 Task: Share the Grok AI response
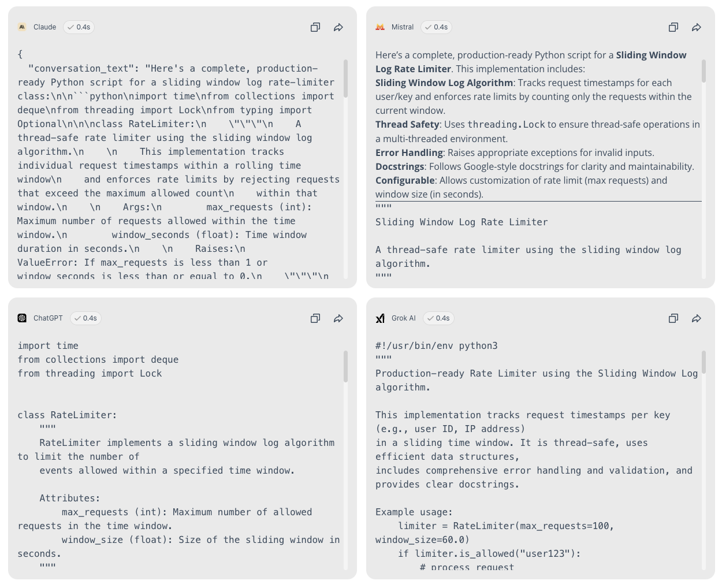point(697,318)
